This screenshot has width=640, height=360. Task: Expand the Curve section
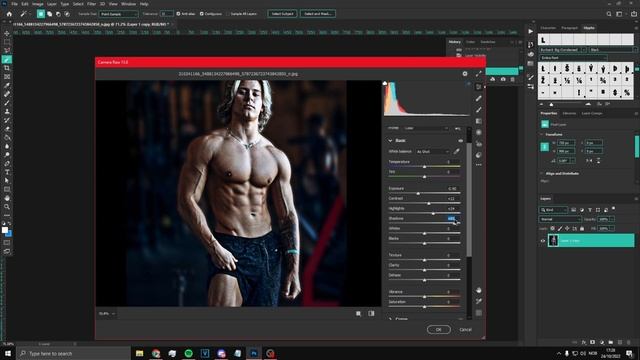[390, 318]
